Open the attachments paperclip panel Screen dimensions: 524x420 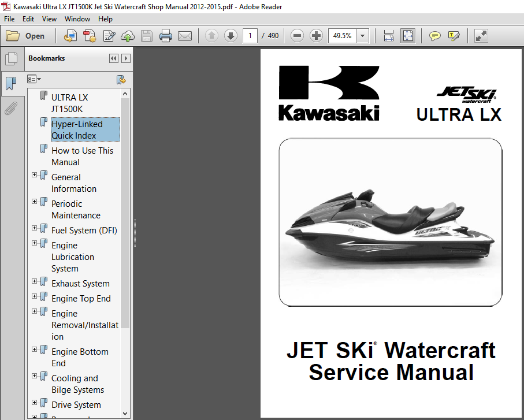(x=11, y=109)
